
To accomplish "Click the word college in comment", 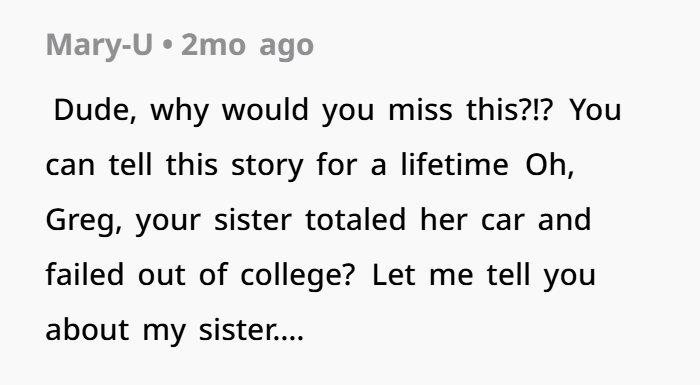I will point(298,276).
